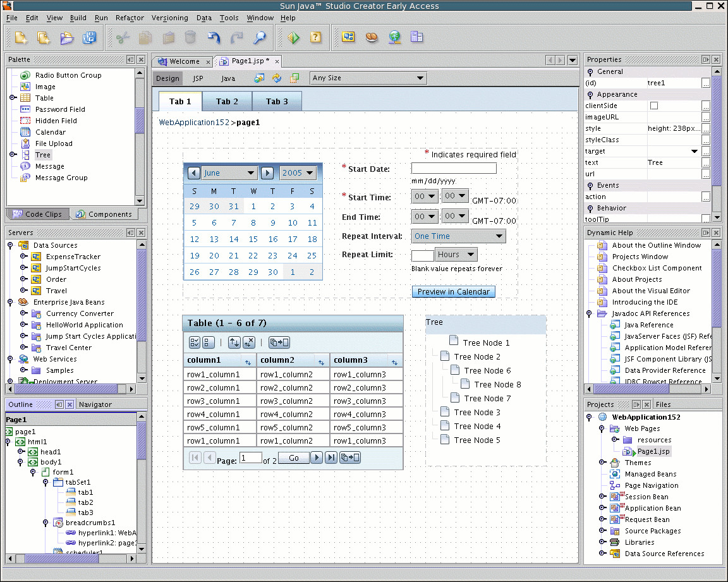Toggle the clientSide checkbox in Properties
728x582 pixels.
[x=653, y=106]
